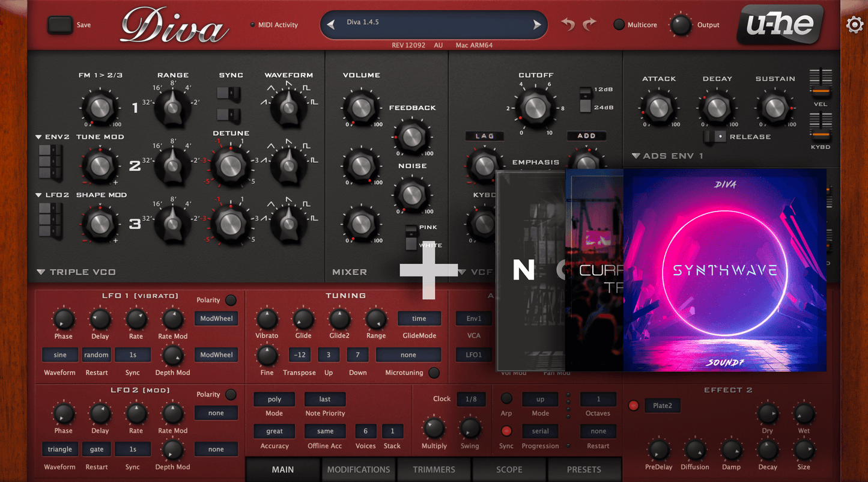Open the SCOPE tab

509,469
